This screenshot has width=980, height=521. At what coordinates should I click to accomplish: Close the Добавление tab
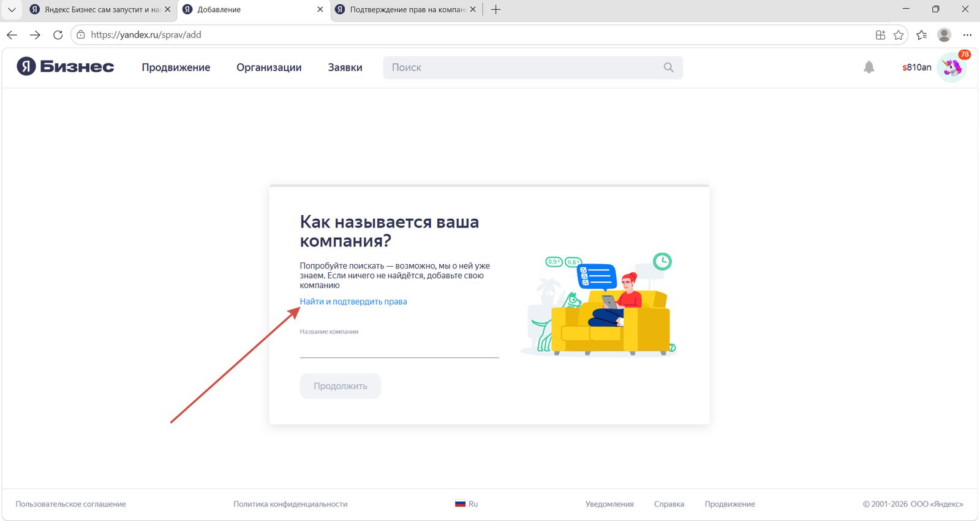(x=320, y=10)
